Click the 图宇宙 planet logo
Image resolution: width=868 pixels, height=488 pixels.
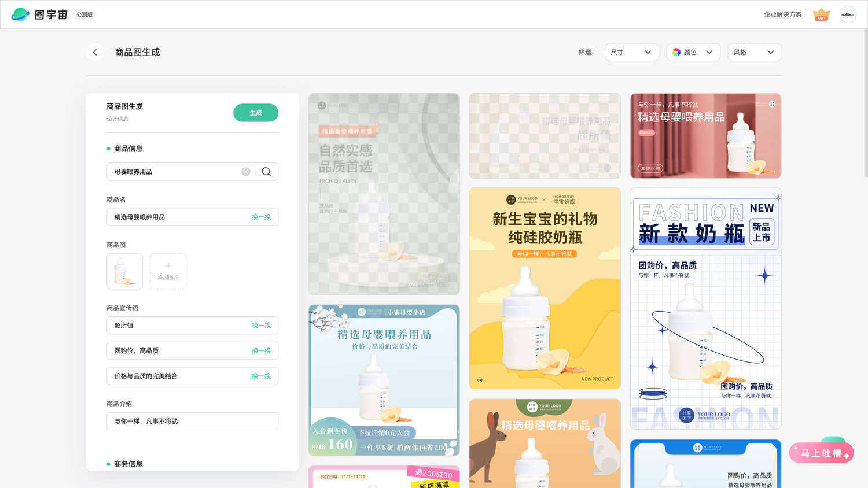tap(20, 14)
